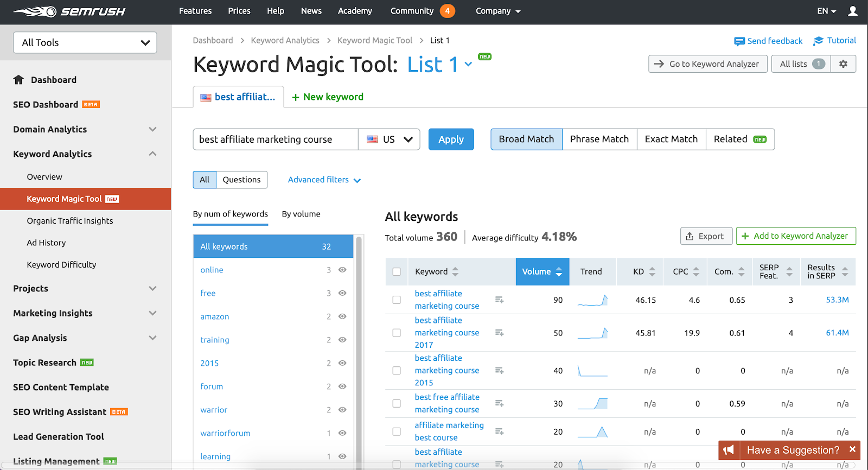Add 'best free affiliate marketing course' to list icon
The width and height of the screenshot is (868, 470).
click(x=499, y=403)
